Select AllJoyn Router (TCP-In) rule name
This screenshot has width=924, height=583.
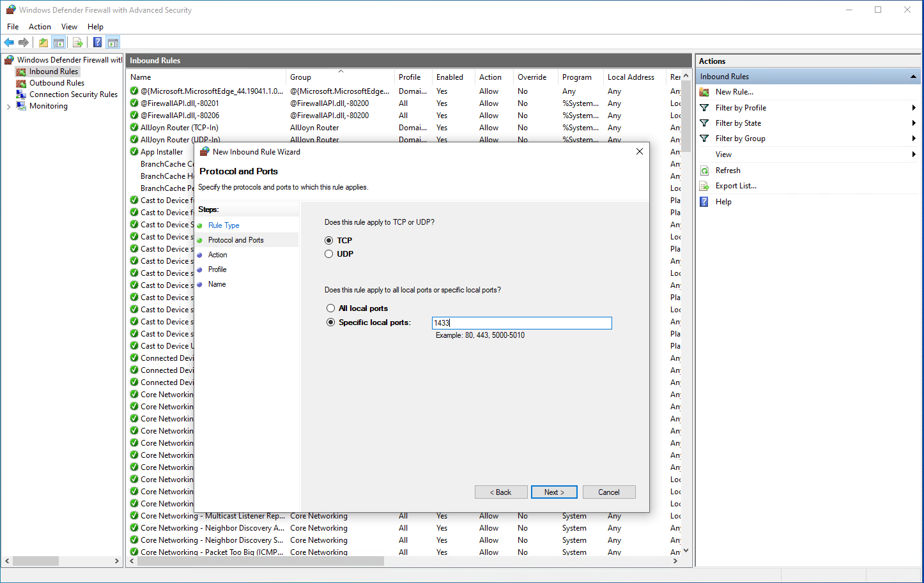[180, 128]
